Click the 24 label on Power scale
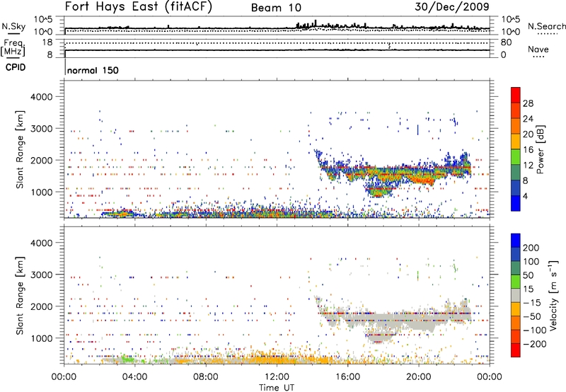The image size is (566, 392). coord(528,119)
